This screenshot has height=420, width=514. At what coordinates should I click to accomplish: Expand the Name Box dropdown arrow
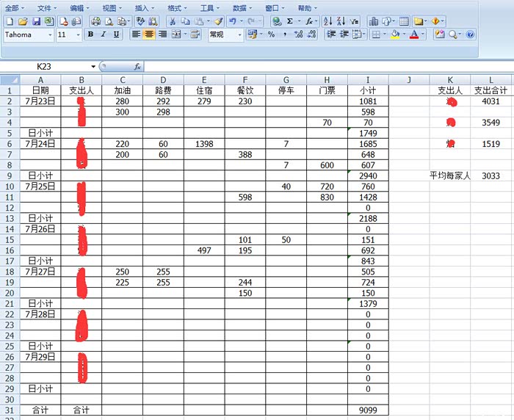tap(93, 67)
